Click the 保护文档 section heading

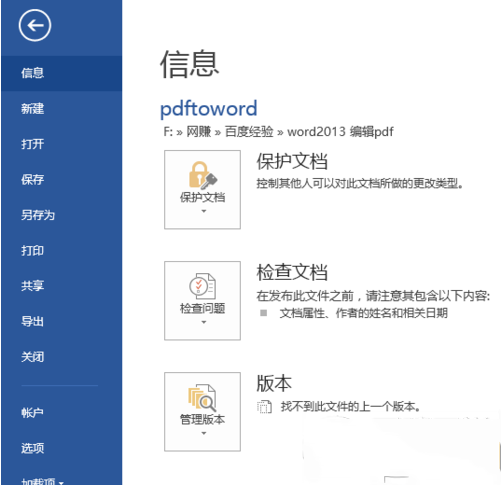292,161
